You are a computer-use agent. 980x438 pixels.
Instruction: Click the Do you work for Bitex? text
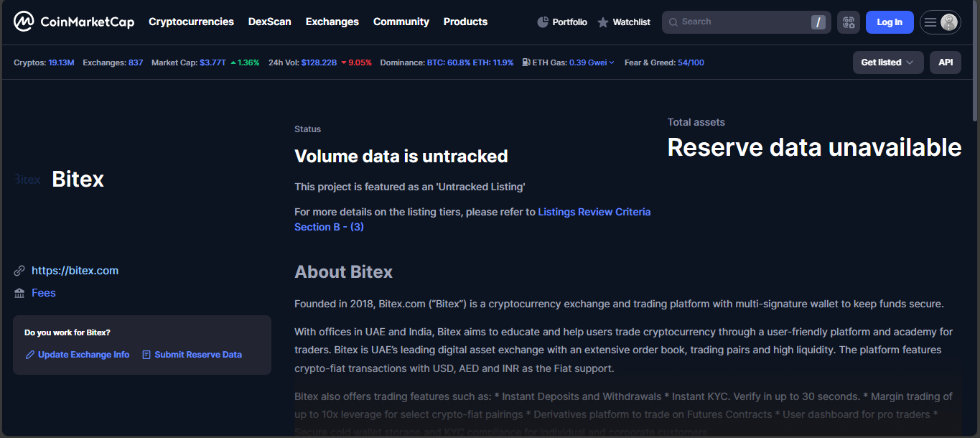[x=67, y=332]
